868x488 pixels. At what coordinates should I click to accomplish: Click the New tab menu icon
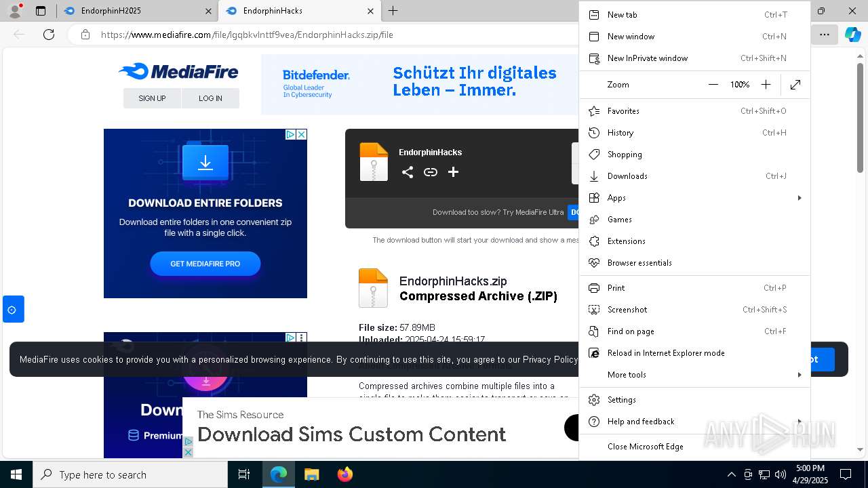click(x=594, y=15)
